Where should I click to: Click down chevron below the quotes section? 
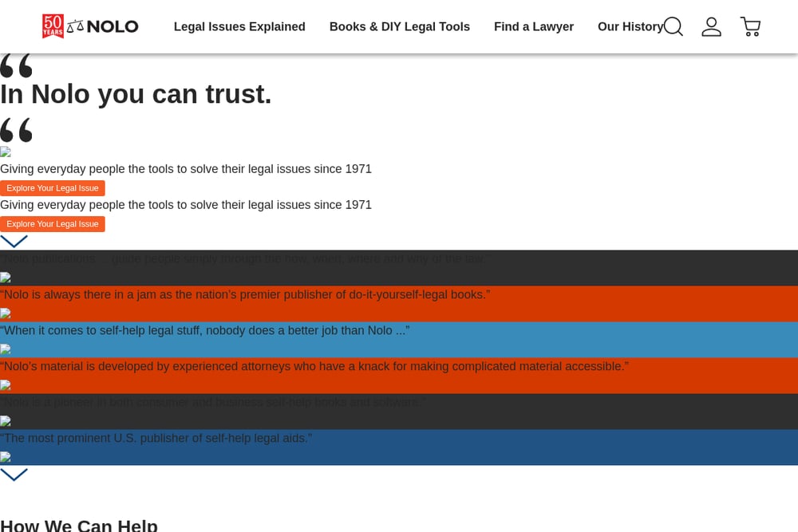click(x=14, y=475)
